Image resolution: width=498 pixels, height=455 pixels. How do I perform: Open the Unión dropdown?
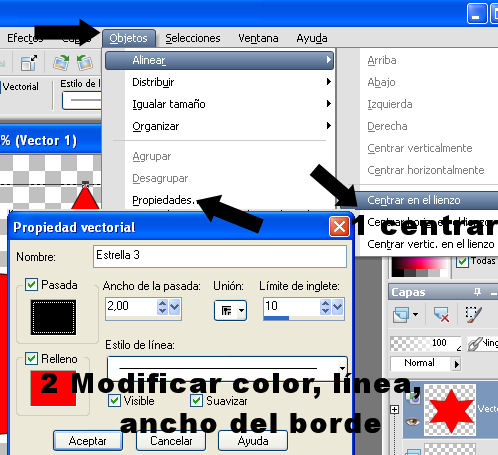coord(230,311)
